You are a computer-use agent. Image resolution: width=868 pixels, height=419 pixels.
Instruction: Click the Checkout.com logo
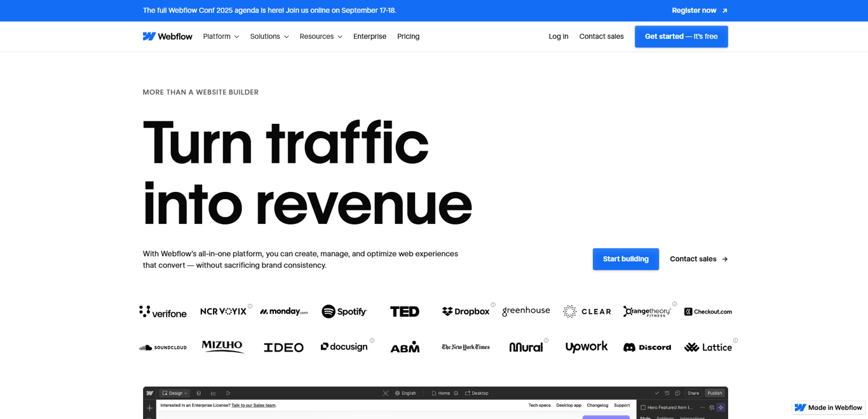tap(708, 312)
